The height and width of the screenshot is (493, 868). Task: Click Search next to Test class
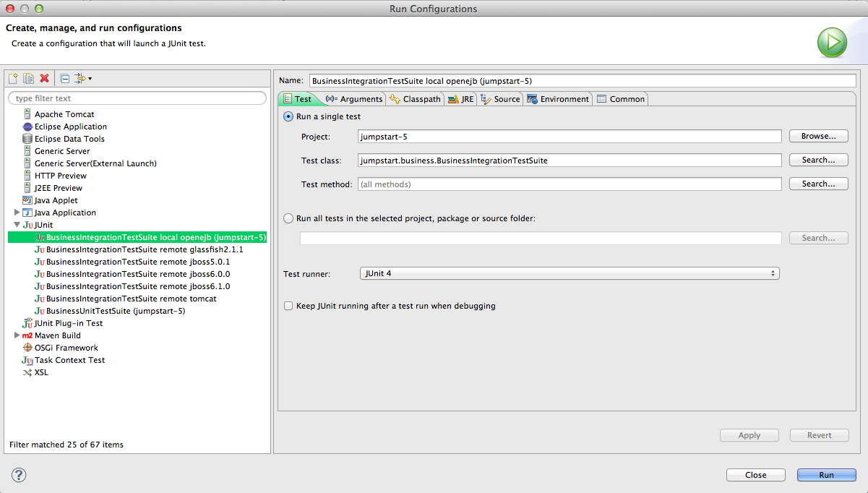(819, 160)
